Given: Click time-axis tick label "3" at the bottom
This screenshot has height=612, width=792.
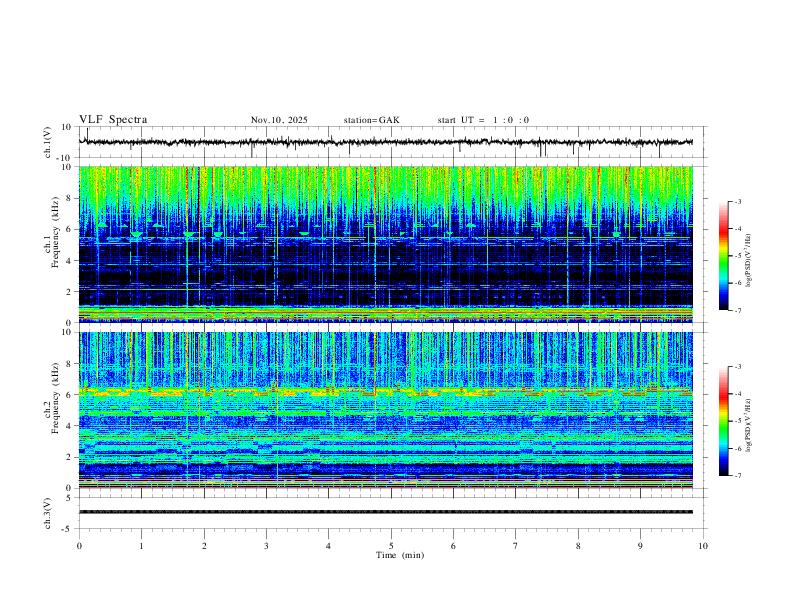Looking at the screenshot, I should (x=266, y=546).
